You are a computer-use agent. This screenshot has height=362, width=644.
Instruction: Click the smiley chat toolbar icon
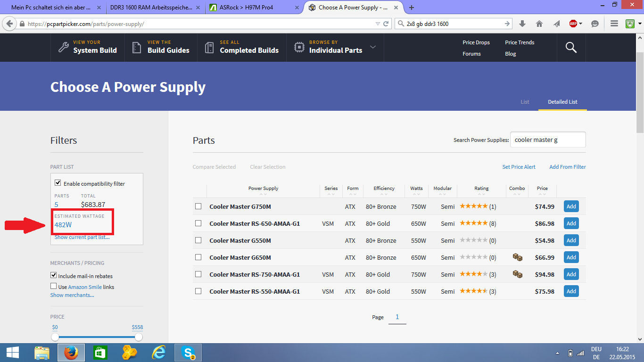[595, 24]
